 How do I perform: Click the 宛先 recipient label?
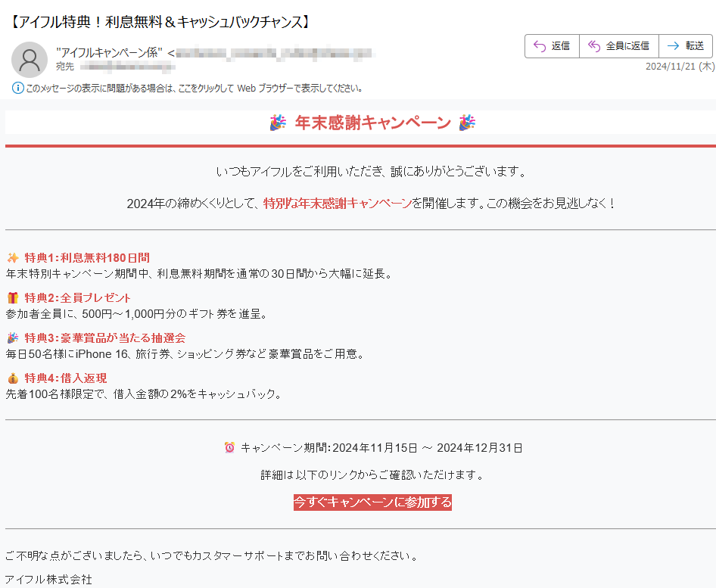(65, 67)
